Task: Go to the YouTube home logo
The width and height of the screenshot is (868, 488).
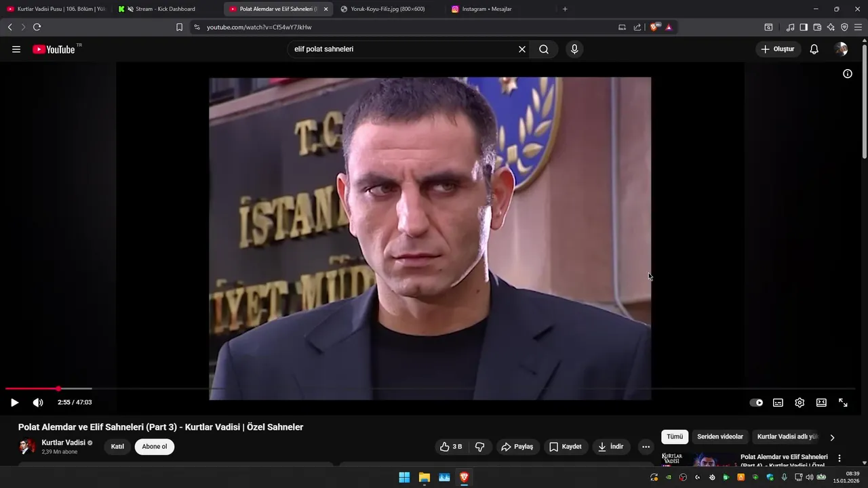Action: tap(54, 49)
